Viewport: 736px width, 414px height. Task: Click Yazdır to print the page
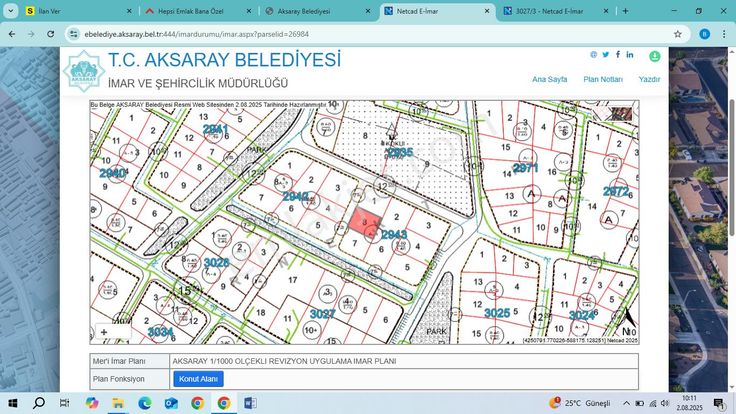click(649, 79)
